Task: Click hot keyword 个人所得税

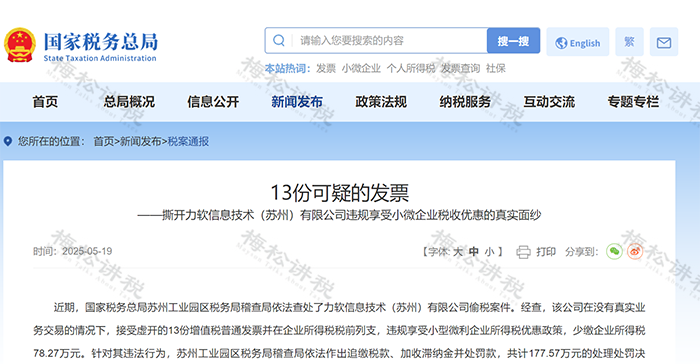Action: 411,68
